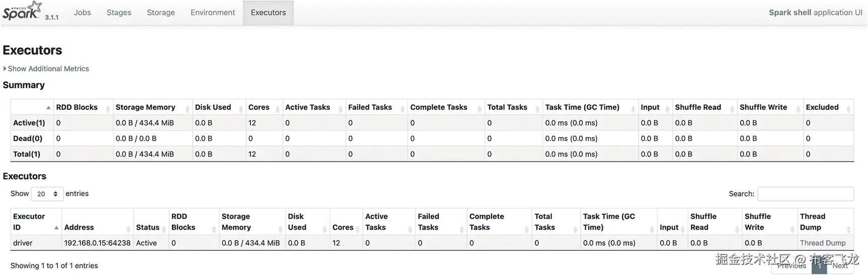Expand Show Additional Metrics section
This screenshot has width=868, height=275.
point(48,69)
